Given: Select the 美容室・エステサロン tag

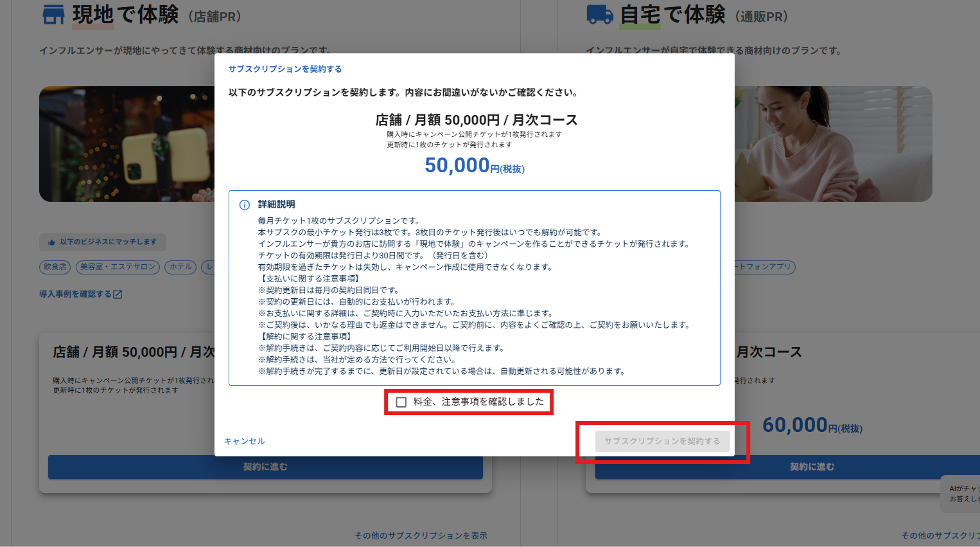Looking at the screenshot, I should (x=118, y=267).
